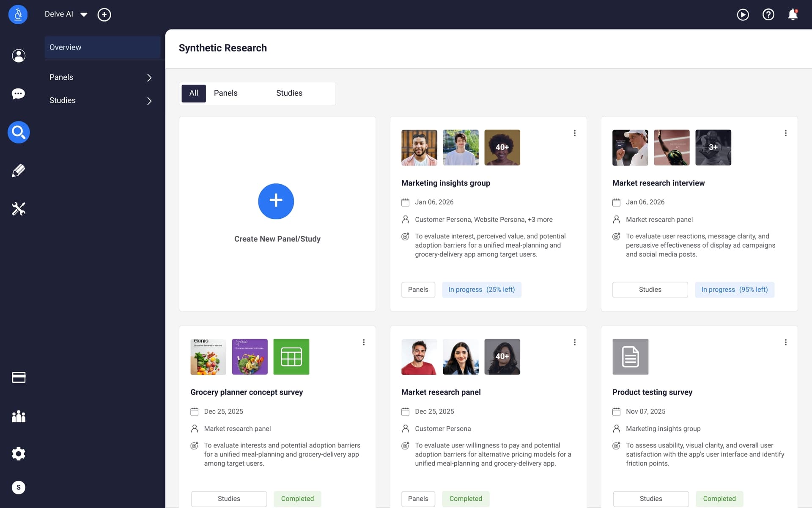This screenshot has height=508, width=812.
Task: Click the Help question mark icon
Action: 768,14
